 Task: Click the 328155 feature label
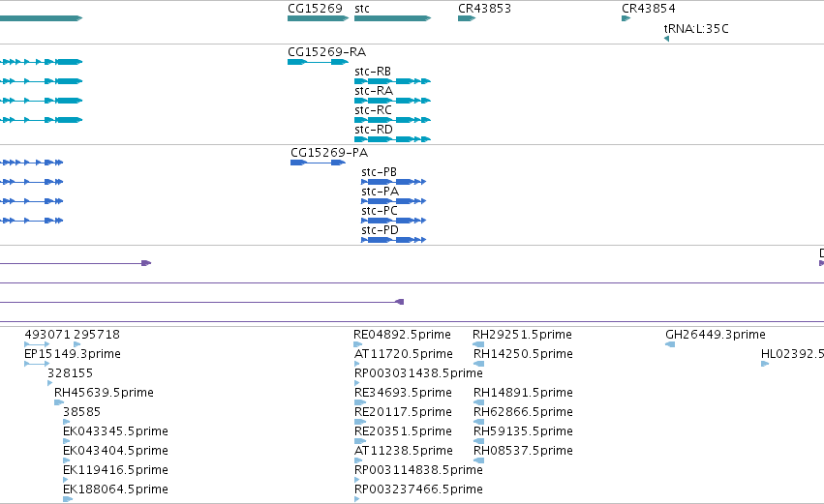tap(70, 373)
